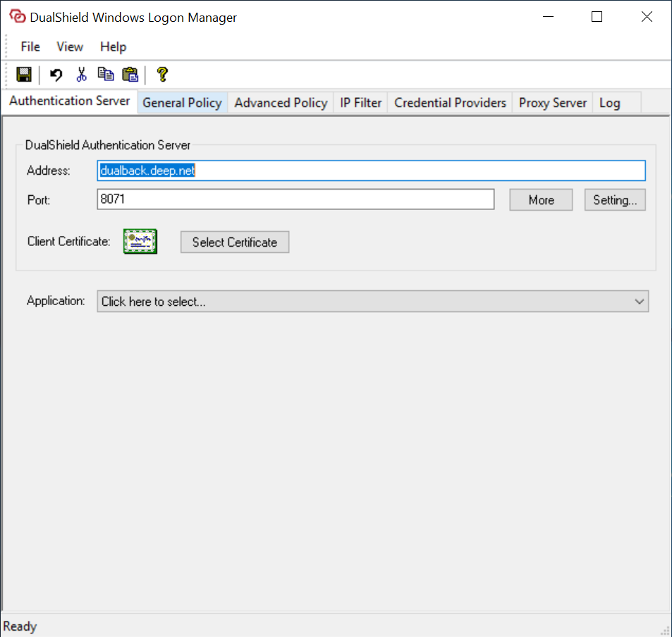672x637 pixels.
Task: Switch to the General Policy tab
Action: [182, 103]
